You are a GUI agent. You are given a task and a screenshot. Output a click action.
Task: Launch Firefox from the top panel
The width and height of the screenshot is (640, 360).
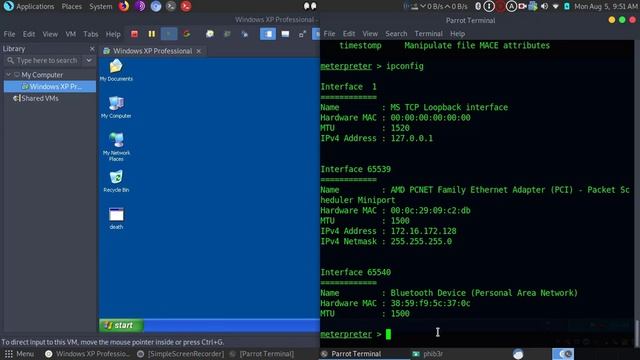(124, 6)
